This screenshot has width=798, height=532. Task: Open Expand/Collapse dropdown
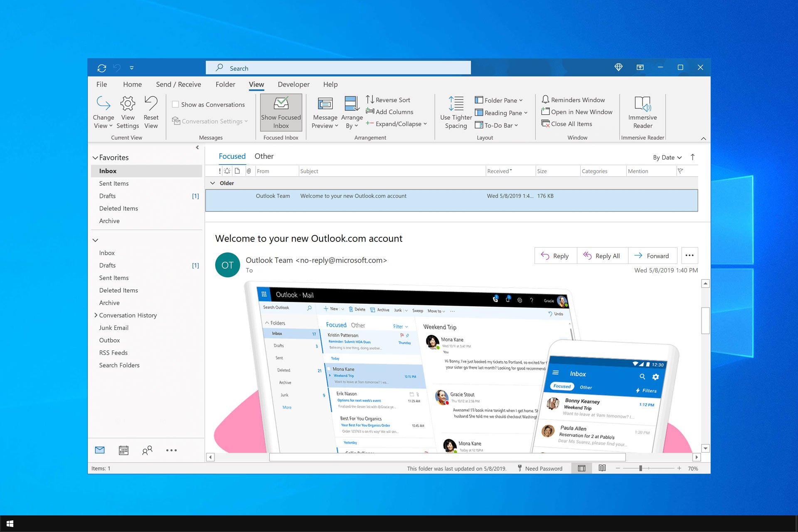[397, 124]
